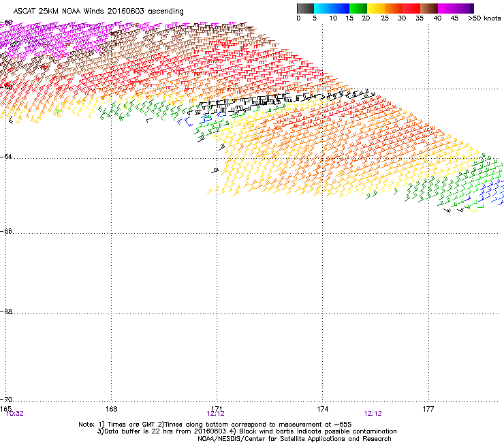Screen dimensions: 504x443
Task: Click the -68 latitude axis label
Action: point(6,311)
